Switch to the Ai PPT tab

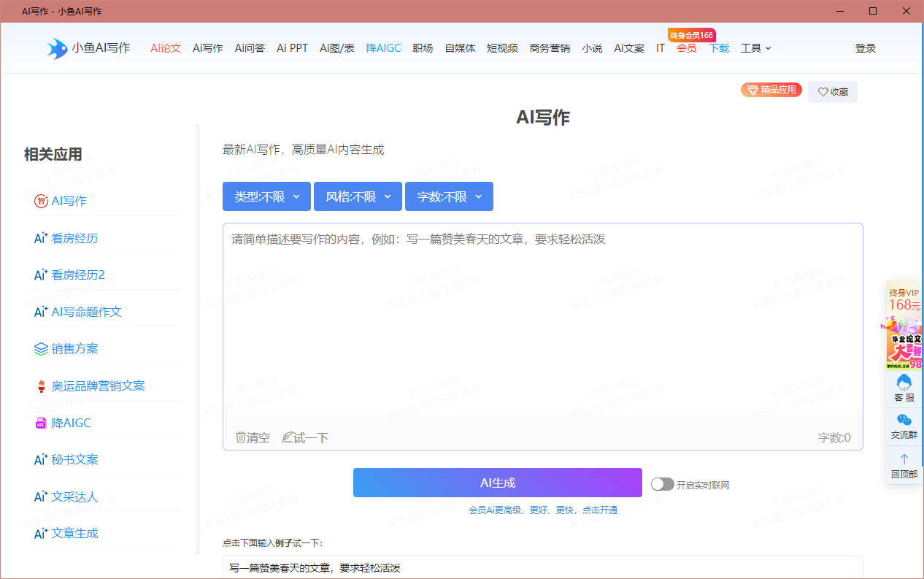[292, 48]
